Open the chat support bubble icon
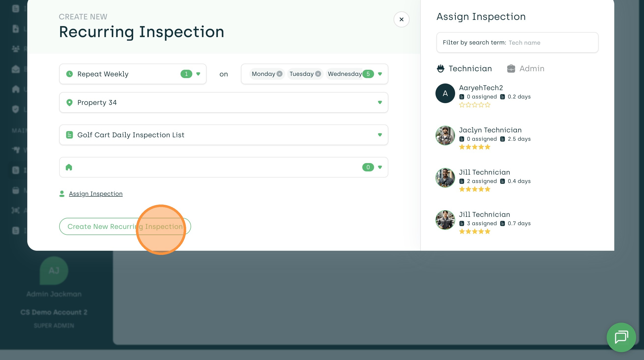Image resolution: width=644 pixels, height=360 pixels. click(x=621, y=337)
